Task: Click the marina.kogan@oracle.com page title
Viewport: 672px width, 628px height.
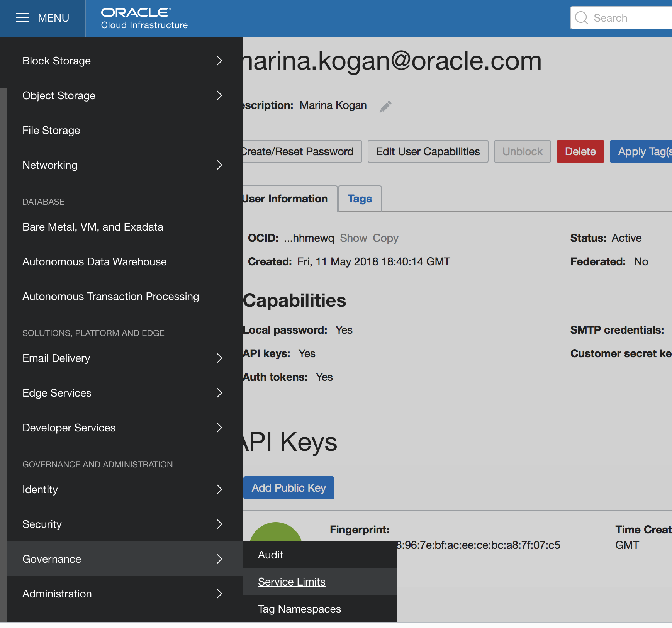Action: click(392, 61)
